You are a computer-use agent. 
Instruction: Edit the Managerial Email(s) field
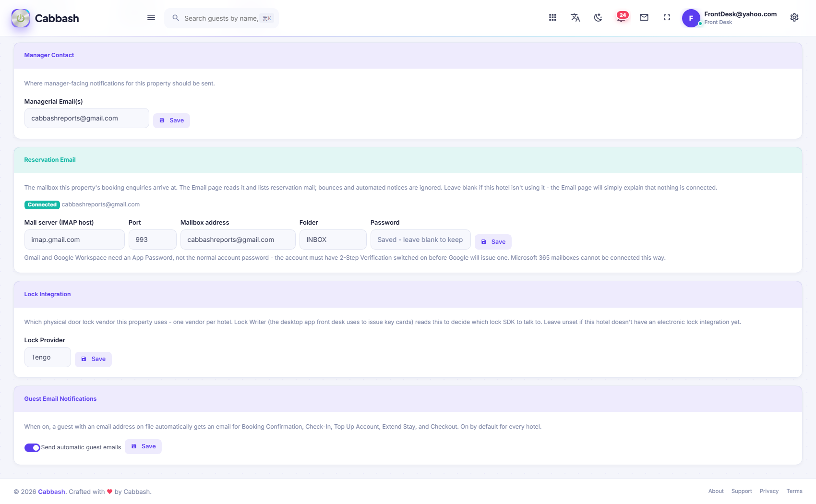[87, 118]
